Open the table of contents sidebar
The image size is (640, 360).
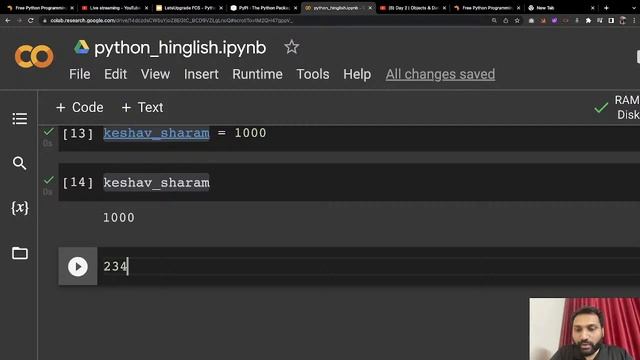20,119
